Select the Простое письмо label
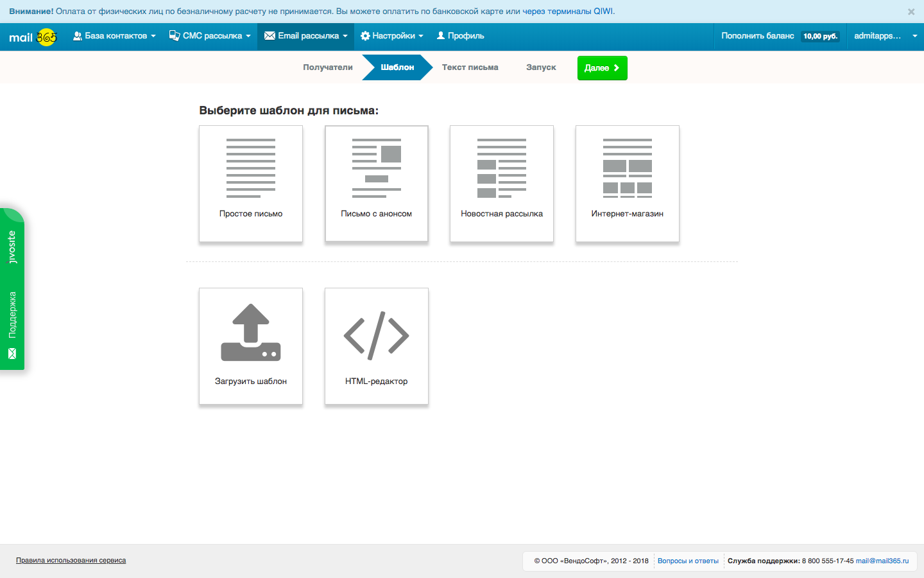Image resolution: width=924 pixels, height=578 pixels. tap(251, 214)
